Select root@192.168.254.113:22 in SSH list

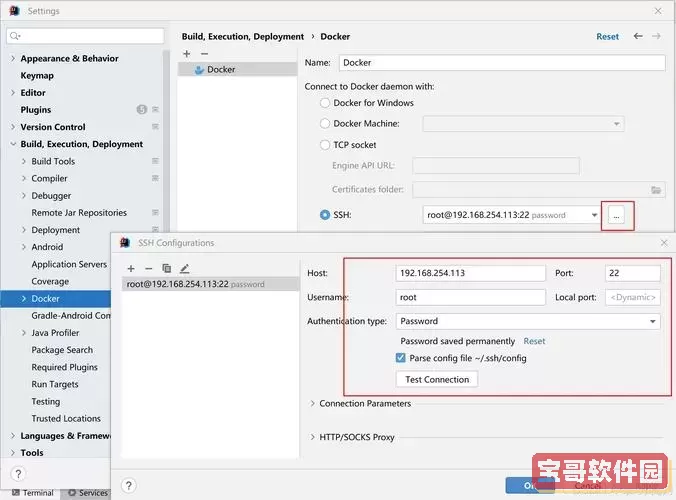pyautogui.click(x=210, y=284)
